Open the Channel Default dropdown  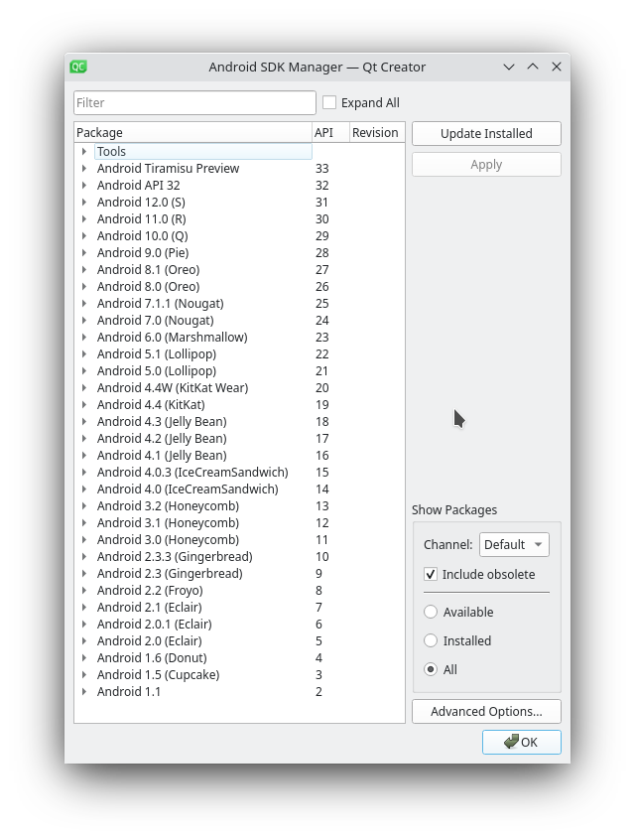pos(514,545)
